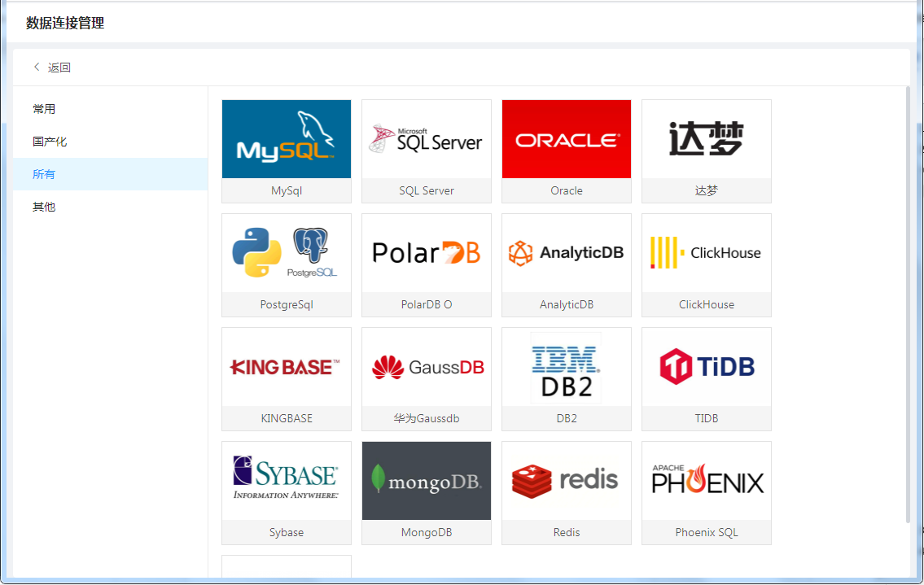The image size is (924, 585).
Task: Pick the MongoDB data source tile
Action: tap(426, 481)
